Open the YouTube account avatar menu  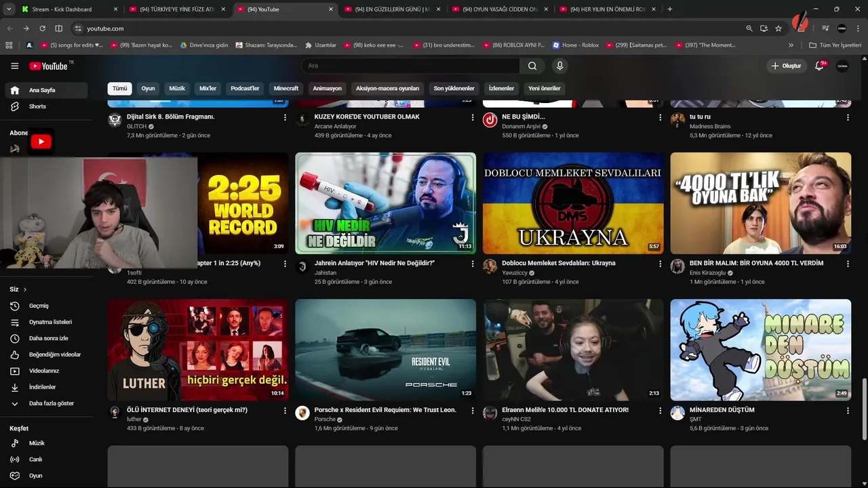click(842, 66)
